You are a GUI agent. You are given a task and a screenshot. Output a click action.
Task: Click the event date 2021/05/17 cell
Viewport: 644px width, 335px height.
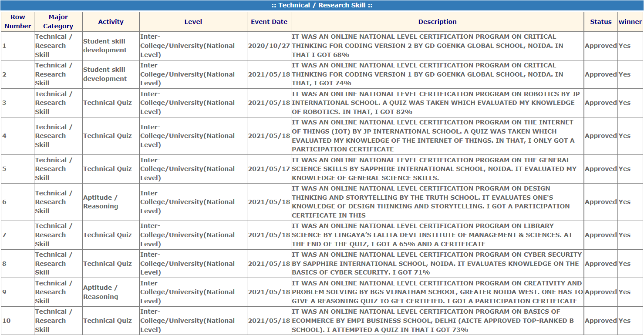click(269, 169)
